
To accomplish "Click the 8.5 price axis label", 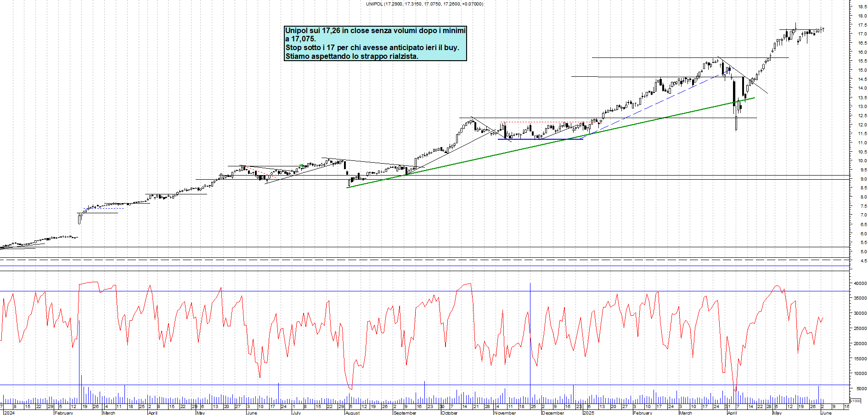I will pos(863,188).
